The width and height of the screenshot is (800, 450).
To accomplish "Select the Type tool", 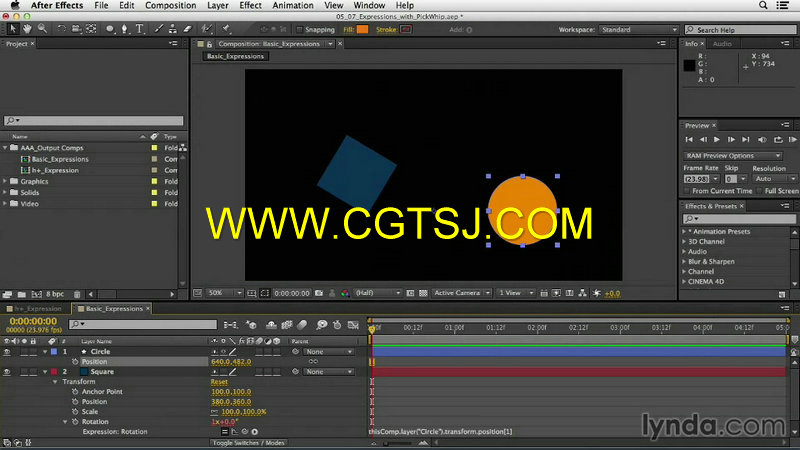I will [x=139, y=29].
